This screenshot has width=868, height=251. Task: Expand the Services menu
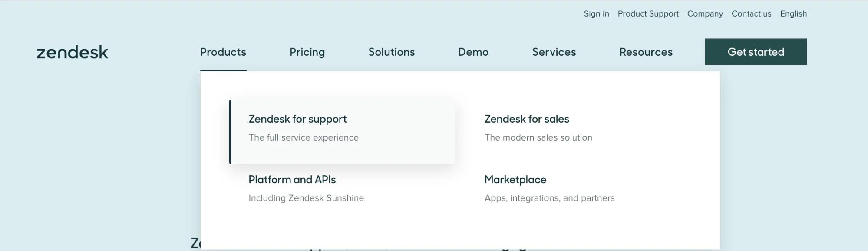pos(554,52)
